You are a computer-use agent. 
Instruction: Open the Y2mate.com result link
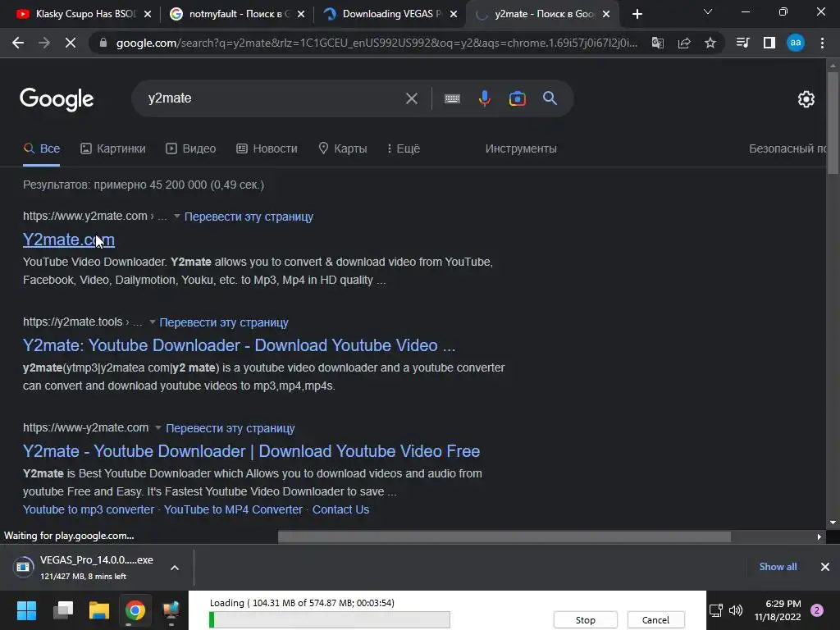point(69,240)
